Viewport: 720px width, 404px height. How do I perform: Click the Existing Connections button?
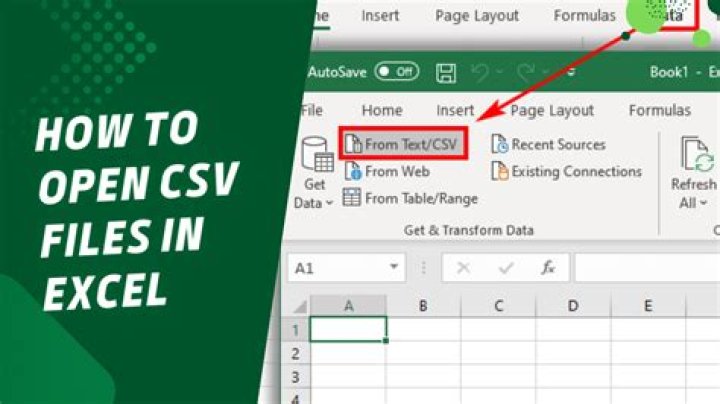(566, 171)
